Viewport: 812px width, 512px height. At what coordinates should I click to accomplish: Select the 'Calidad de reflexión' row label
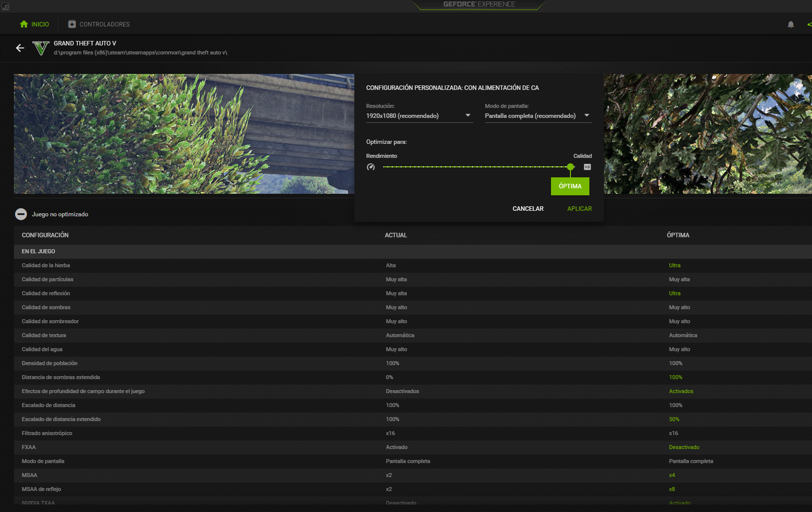(x=46, y=293)
